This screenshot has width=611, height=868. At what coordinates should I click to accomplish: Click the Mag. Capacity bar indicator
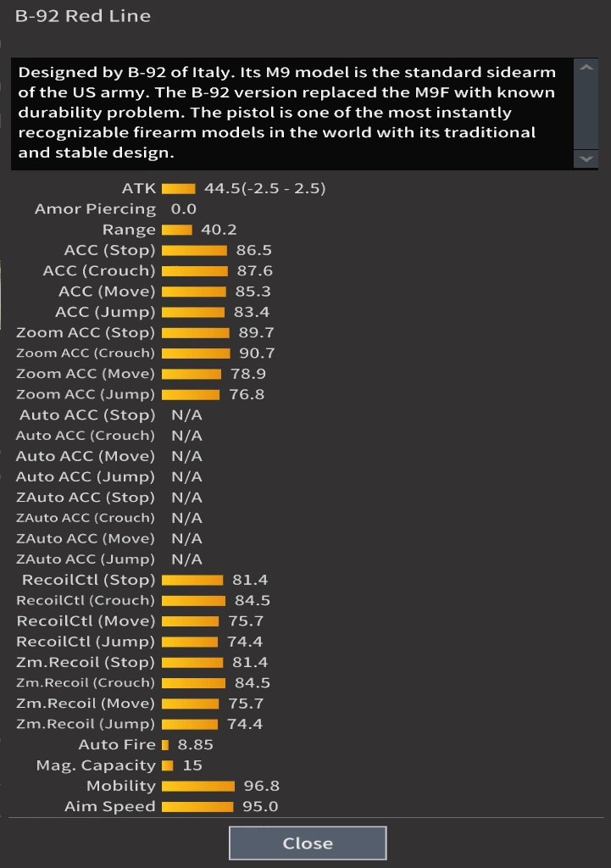[167, 765]
